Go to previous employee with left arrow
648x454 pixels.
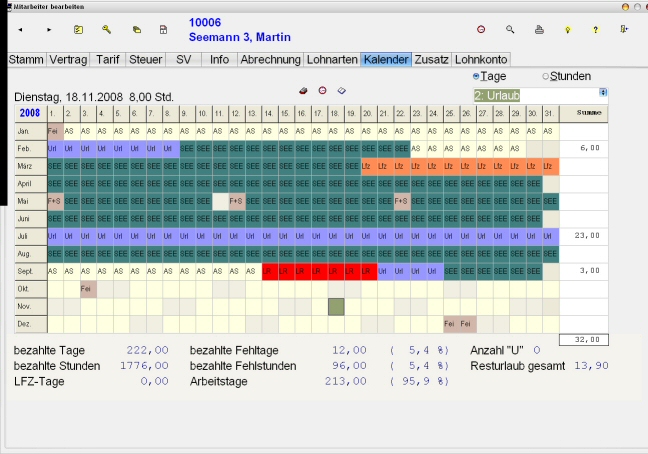coord(20,30)
